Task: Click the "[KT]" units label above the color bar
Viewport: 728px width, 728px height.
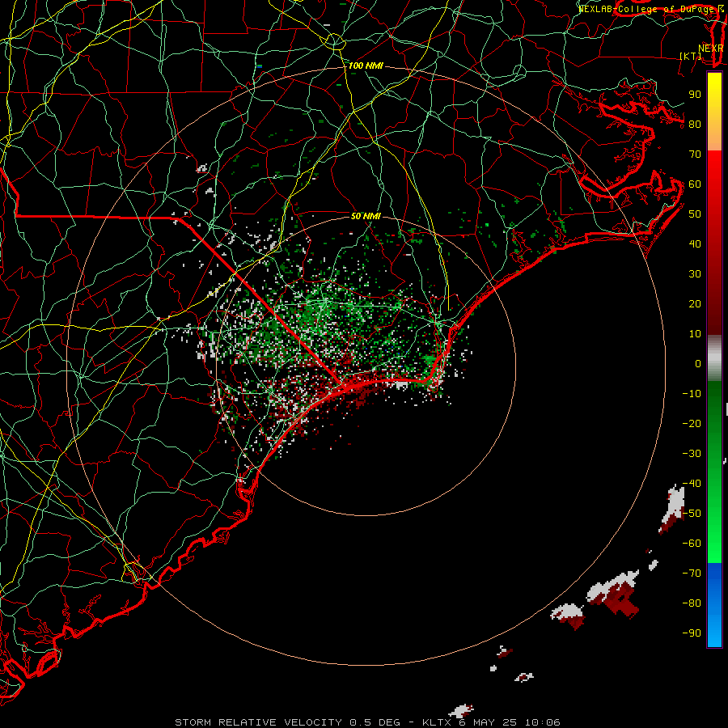Action: pyautogui.click(x=691, y=56)
